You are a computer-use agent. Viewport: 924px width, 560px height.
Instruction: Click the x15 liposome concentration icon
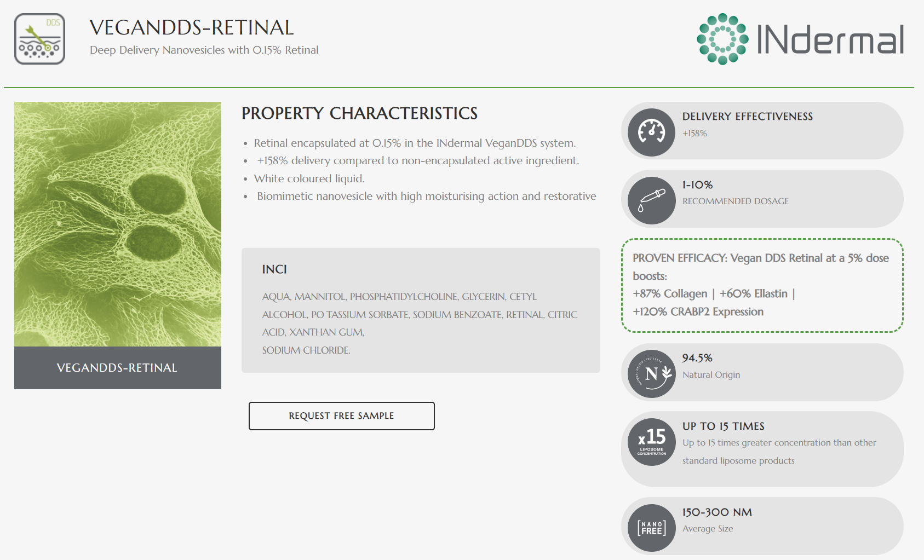(651, 442)
